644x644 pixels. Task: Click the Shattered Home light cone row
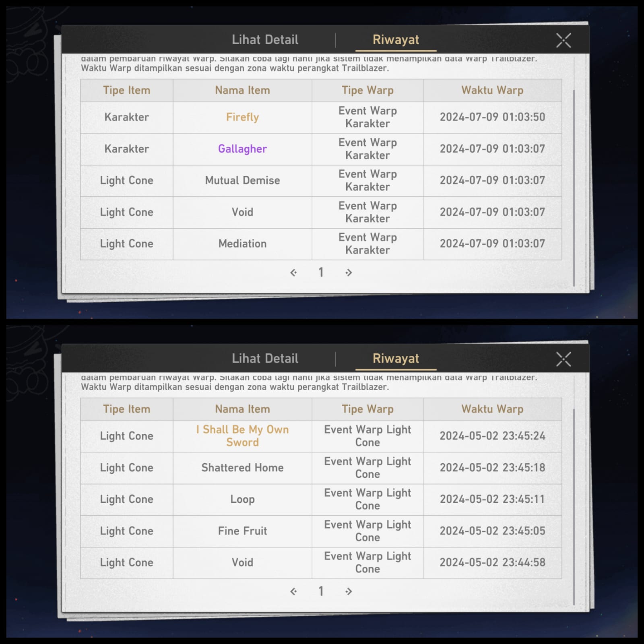321,468
